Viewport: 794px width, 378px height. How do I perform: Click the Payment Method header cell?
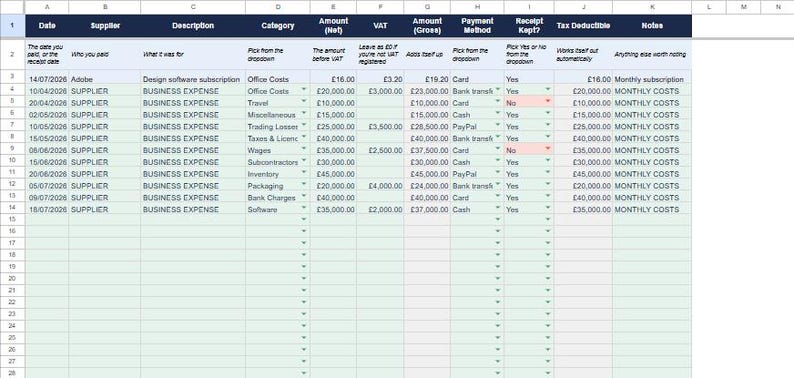pos(477,26)
